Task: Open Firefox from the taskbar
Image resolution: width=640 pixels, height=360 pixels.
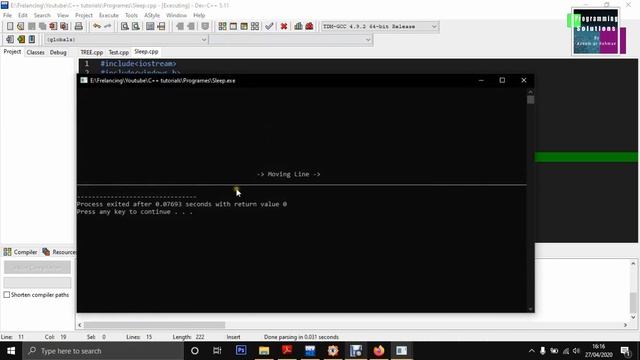Action: pyautogui.click(x=379, y=351)
